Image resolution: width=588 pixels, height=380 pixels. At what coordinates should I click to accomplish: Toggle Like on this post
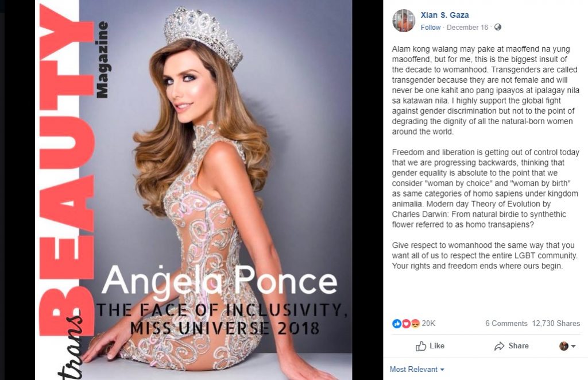(430, 346)
